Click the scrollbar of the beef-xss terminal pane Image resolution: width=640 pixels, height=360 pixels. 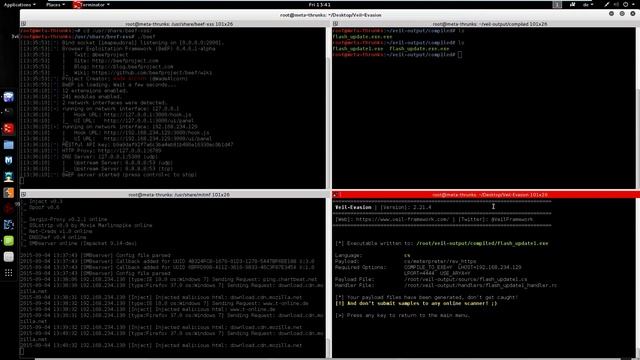pyautogui.click(x=328, y=108)
